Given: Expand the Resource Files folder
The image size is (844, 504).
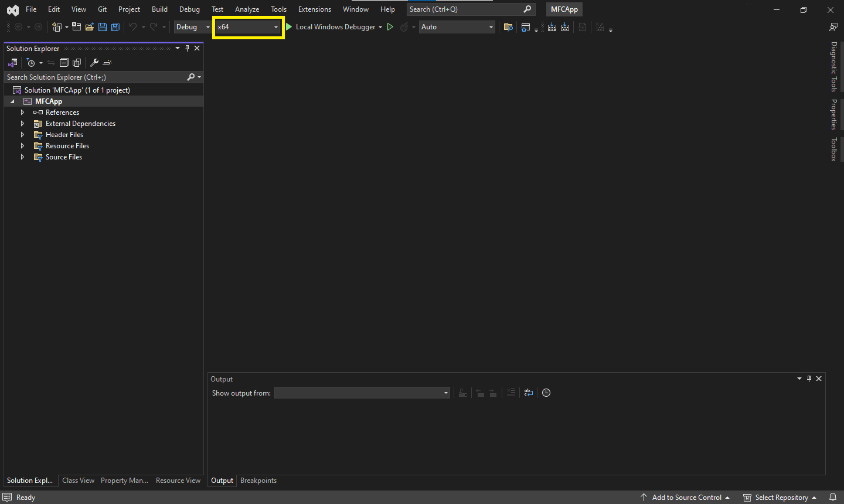Looking at the screenshot, I should [22, 146].
